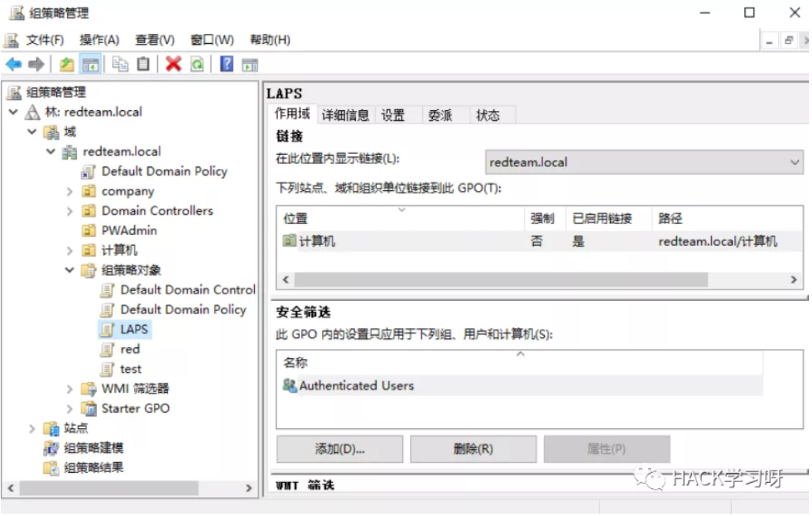Open Help with the question mark icon

[226, 64]
